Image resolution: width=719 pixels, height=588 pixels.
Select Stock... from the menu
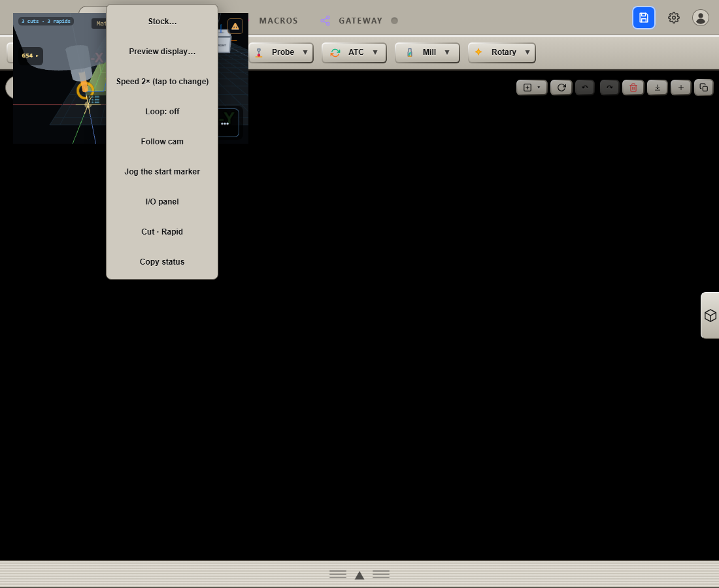click(162, 22)
